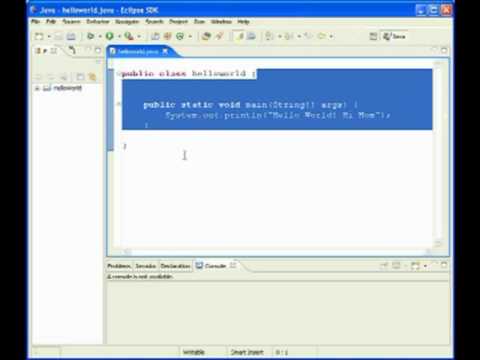Select the Hierarchy view tab icon
Viewport: 480px width, 360px height.
72,51
